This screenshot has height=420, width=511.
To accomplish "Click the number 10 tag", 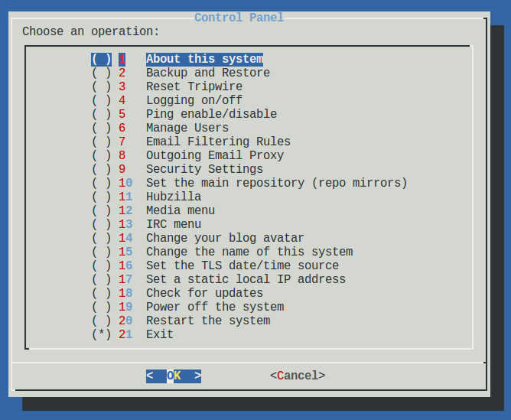I will pos(125,183).
